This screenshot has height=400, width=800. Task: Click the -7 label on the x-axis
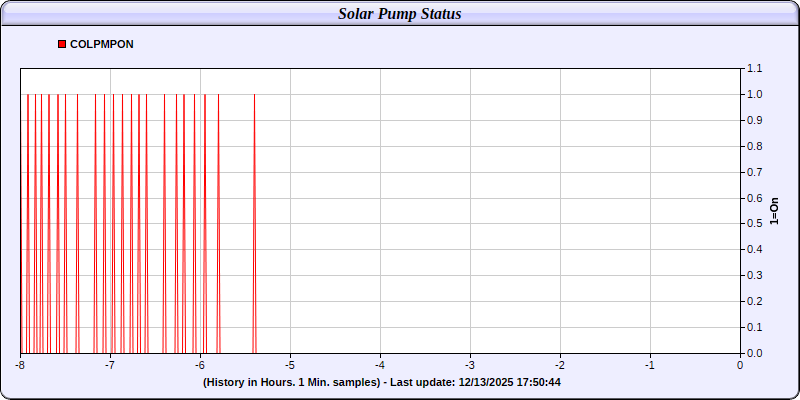[109, 366]
